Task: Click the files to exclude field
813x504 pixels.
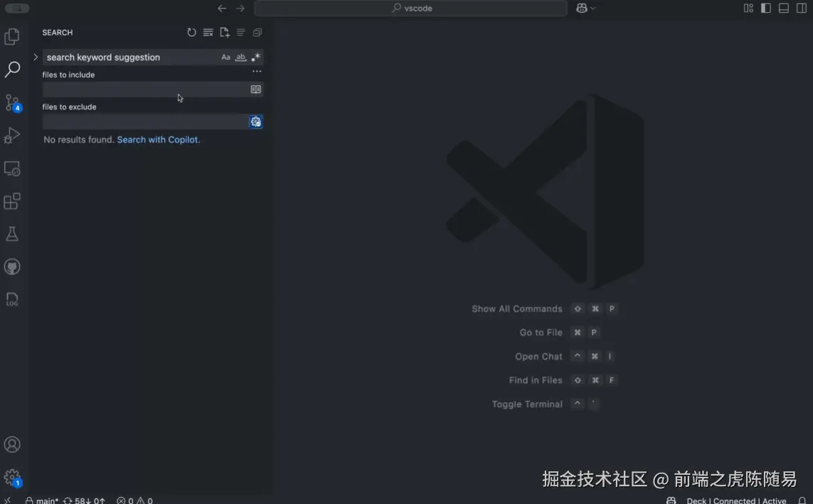Action: point(146,122)
